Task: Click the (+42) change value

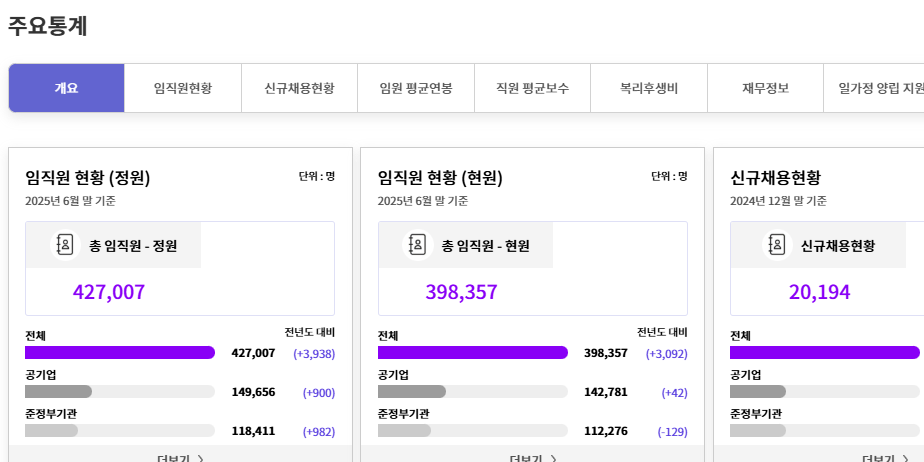Action: pos(674,392)
